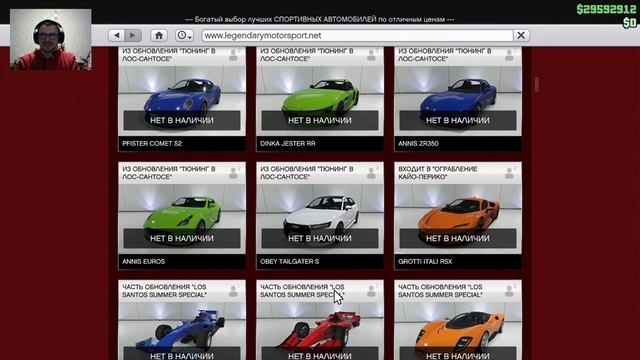The image size is (640, 360).
Task: Click 'НЕТ В НАЛИЧИИ' on Annis ZR350
Action: point(458,120)
